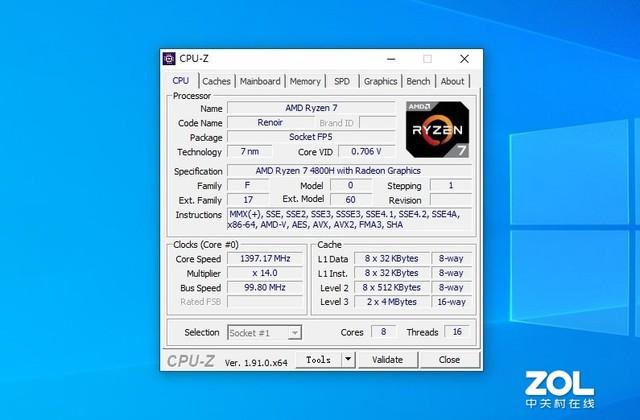
Task: Open the Graphics tab
Action: [380, 81]
